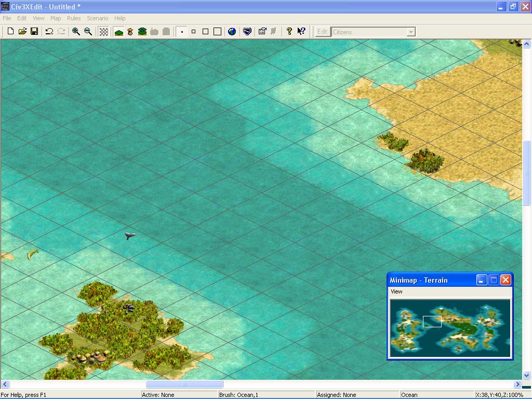Click the minimap terrain overview image
The height and width of the screenshot is (399, 532).
[450, 328]
